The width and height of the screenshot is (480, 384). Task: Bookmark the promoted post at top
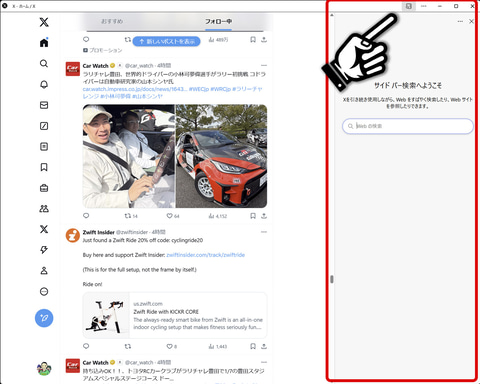point(253,40)
